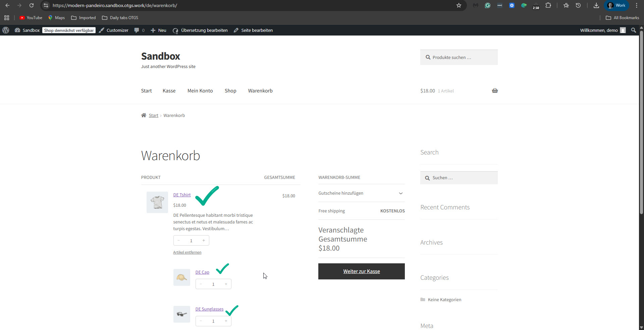
Task: Open comments bubble icon in admin bar
Action: (137, 30)
